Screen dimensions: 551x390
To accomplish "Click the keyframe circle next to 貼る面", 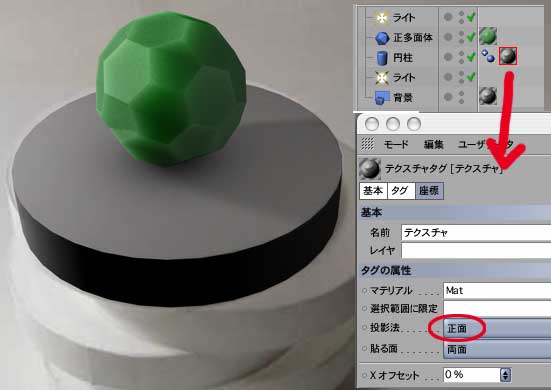I will click(364, 349).
